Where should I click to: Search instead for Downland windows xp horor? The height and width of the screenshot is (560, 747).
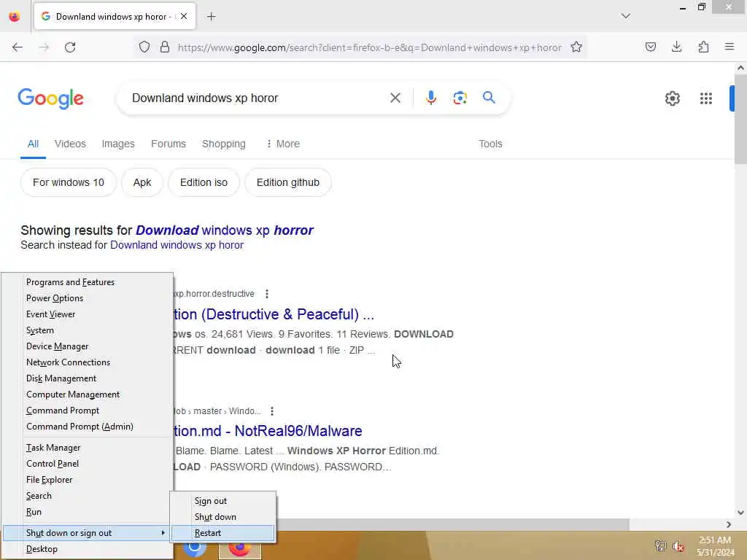click(x=177, y=245)
